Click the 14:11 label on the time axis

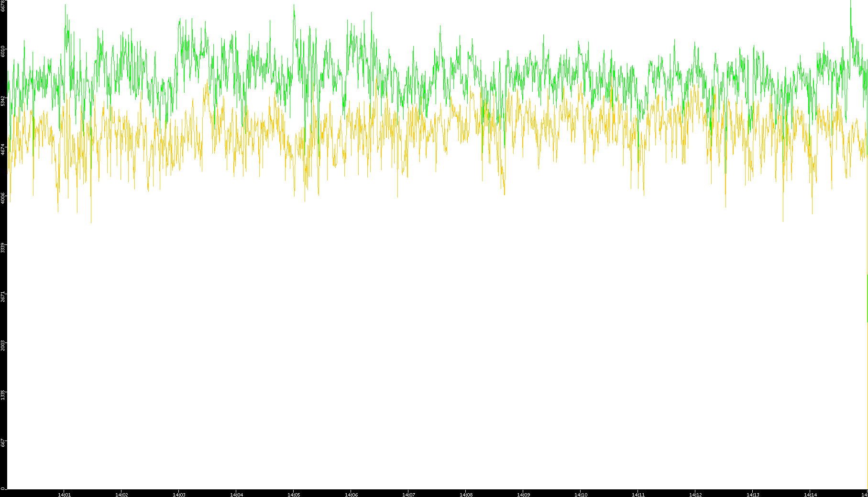[x=638, y=495]
